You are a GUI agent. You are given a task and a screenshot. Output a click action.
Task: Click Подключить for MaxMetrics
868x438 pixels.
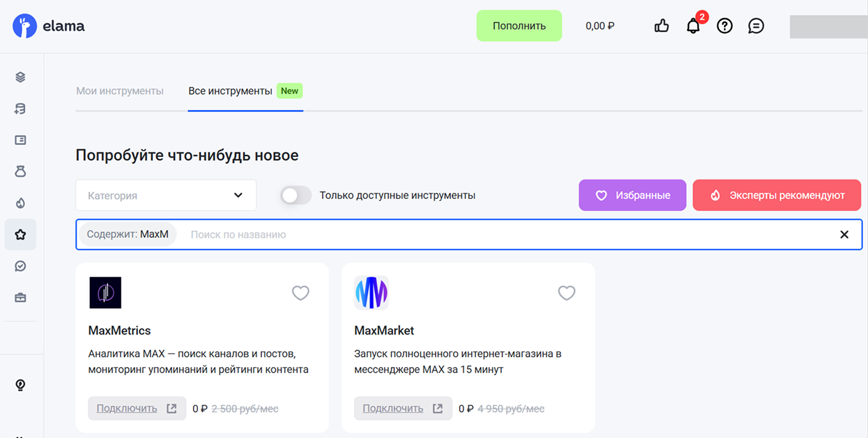tap(137, 408)
